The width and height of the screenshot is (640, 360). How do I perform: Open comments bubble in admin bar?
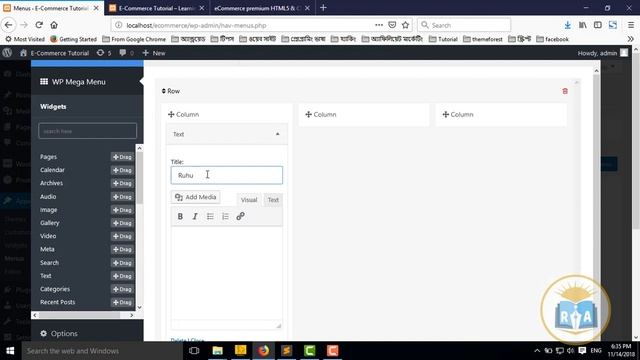126,53
